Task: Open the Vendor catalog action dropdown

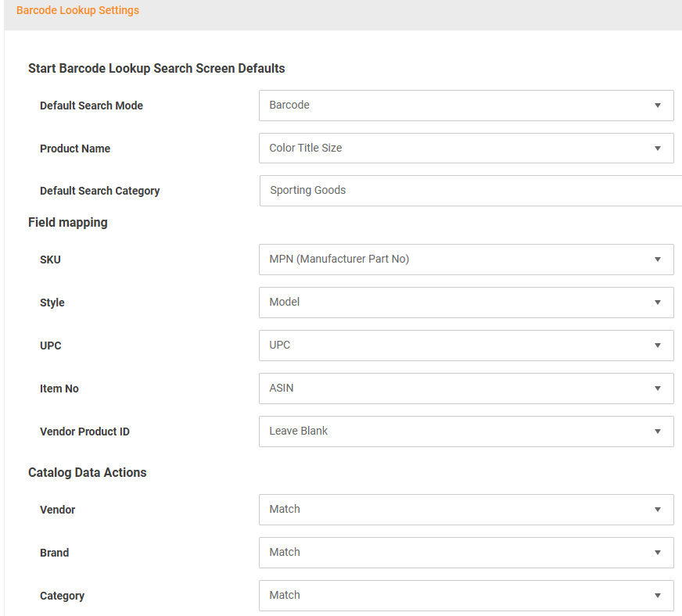Action: (x=466, y=510)
